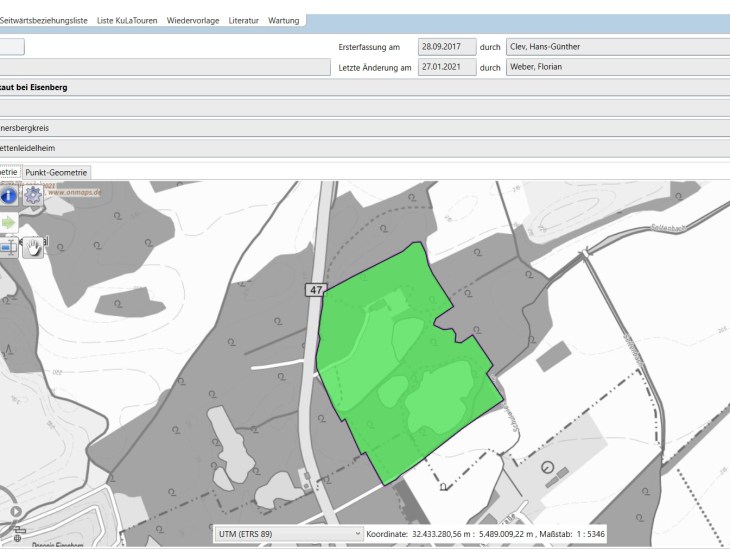Click the clock symbol on the map

pos(546,466)
